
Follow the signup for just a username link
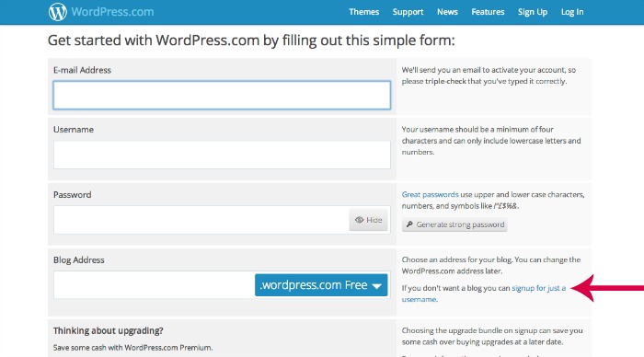[539, 288]
